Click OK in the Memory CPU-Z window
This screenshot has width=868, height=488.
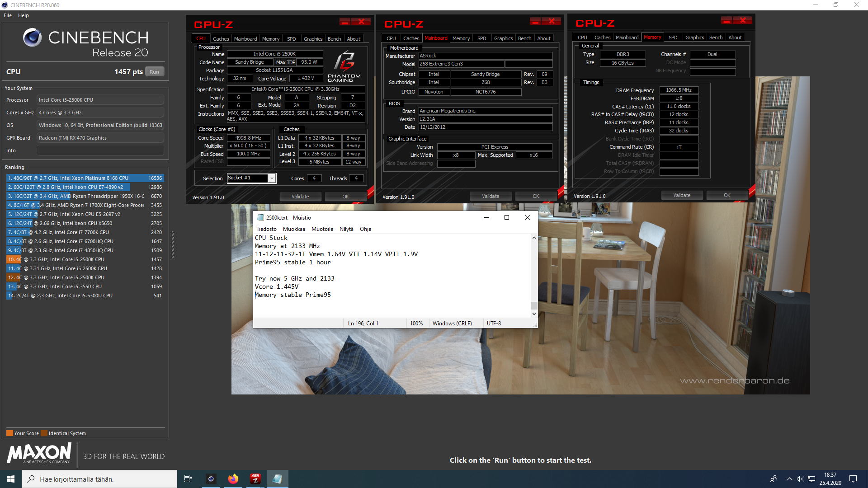point(727,195)
